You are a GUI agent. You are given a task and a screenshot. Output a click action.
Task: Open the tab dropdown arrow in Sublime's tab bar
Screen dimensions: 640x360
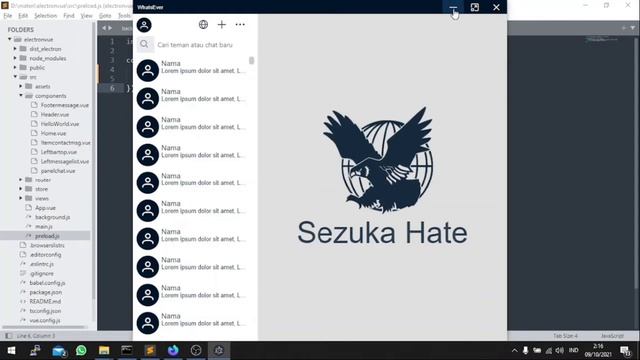coord(633,28)
